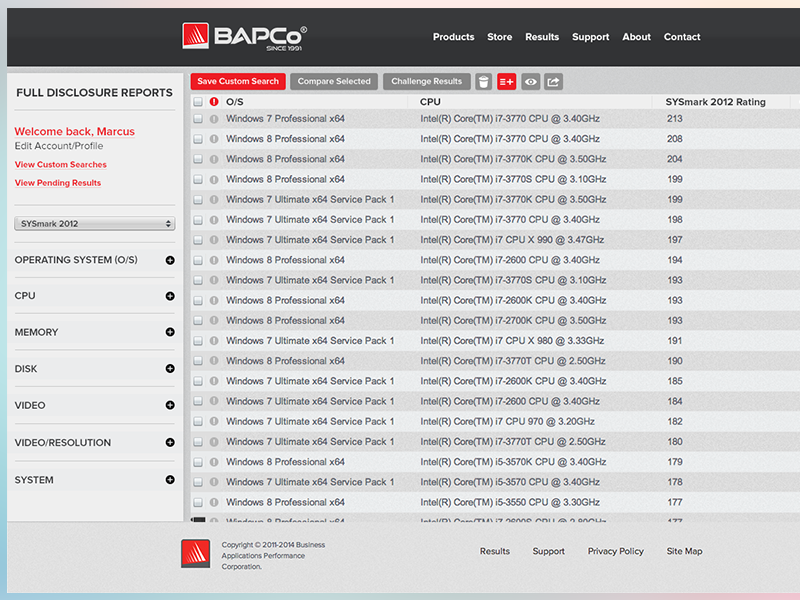Screen dimensions: 800x600
Task: Expand the System filter section
Action: (170, 480)
